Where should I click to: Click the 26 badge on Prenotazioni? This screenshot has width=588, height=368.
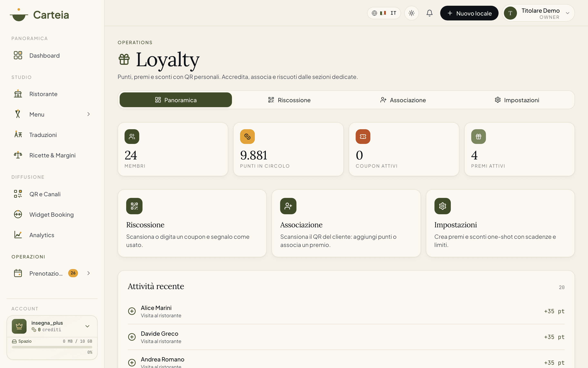point(73,273)
